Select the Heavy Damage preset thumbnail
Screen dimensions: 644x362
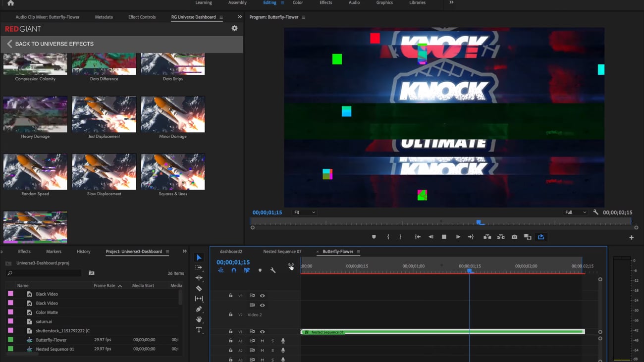point(35,114)
